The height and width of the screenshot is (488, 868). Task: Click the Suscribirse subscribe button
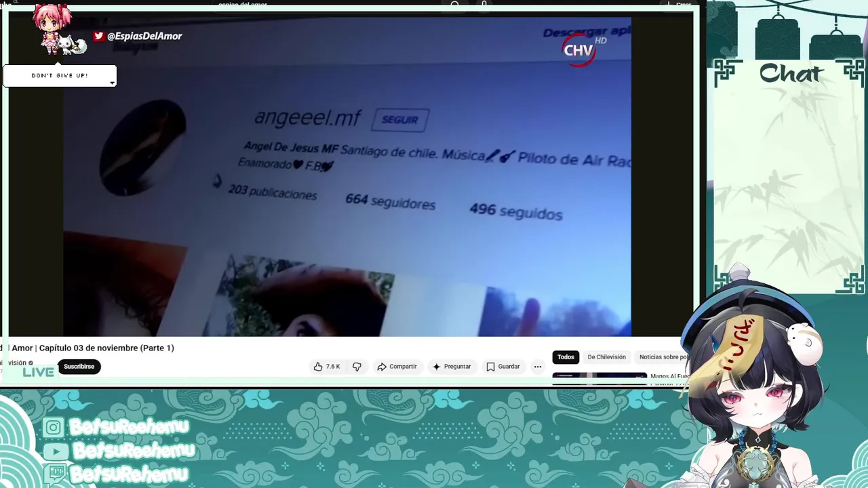[79, 367]
